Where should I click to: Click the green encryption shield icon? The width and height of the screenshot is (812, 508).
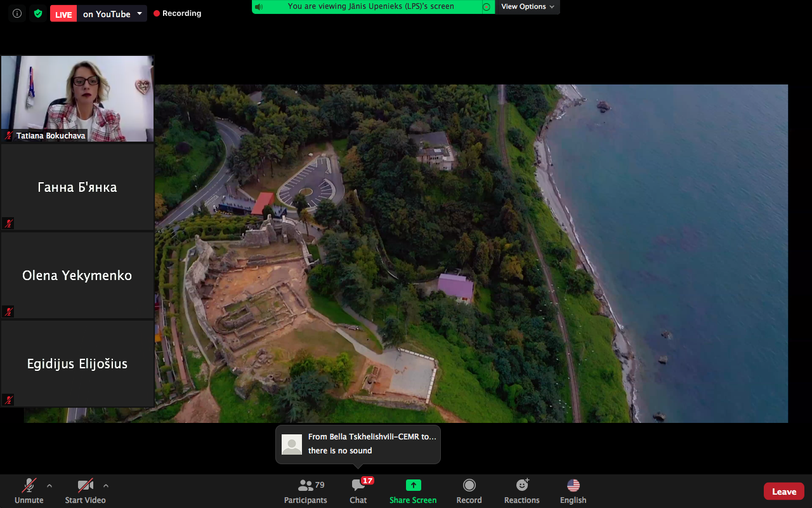tap(38, 13)
